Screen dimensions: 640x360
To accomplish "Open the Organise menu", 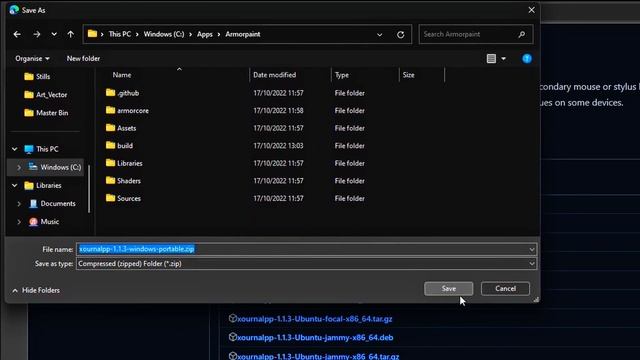I will coord(32,59).
